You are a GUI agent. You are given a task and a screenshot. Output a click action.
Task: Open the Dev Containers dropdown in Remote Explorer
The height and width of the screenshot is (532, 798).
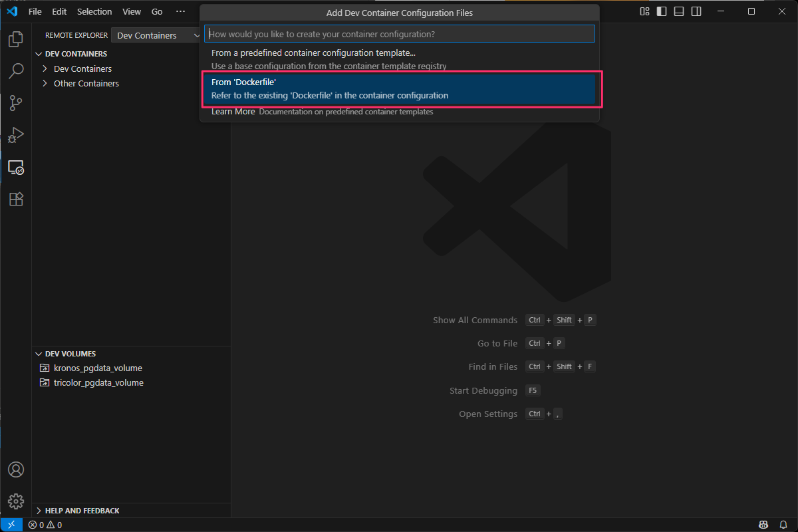pyautogui.click(x=157, y=35)
